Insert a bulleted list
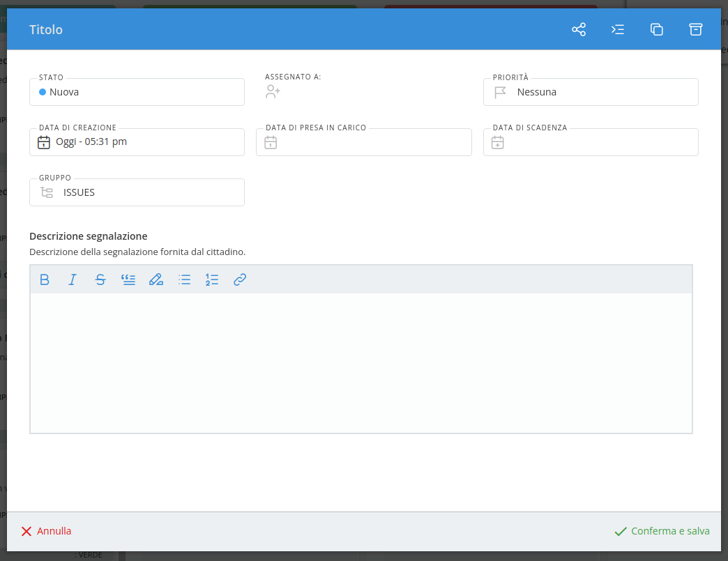728x561 pixels. pyautogui.click(x=184, y=279)
